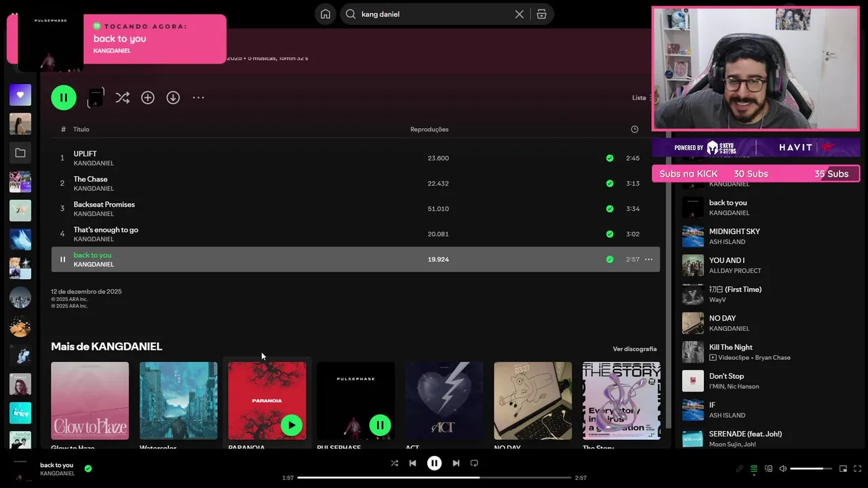This screenshot has width=868, height=488.
Task: Select the track The Chase
Action: pyautogui.click(x=355, y=183)
